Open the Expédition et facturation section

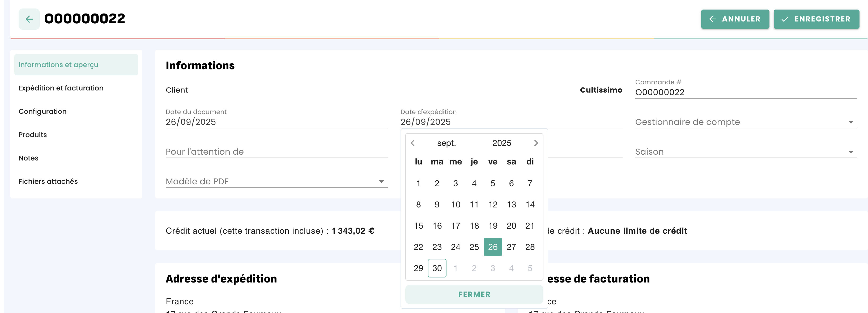(61, 88)
